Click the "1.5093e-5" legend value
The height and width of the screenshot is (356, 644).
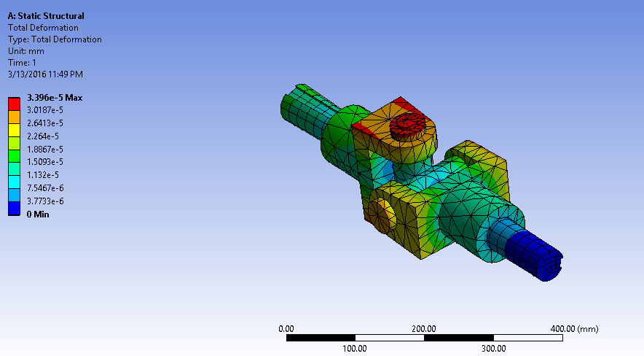tap(45, 161)
